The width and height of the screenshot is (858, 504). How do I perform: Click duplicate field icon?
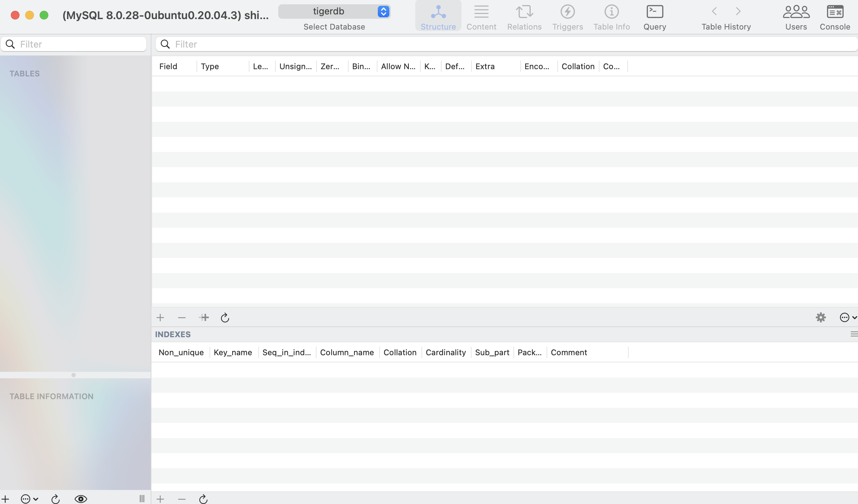[x=204, y=317]
